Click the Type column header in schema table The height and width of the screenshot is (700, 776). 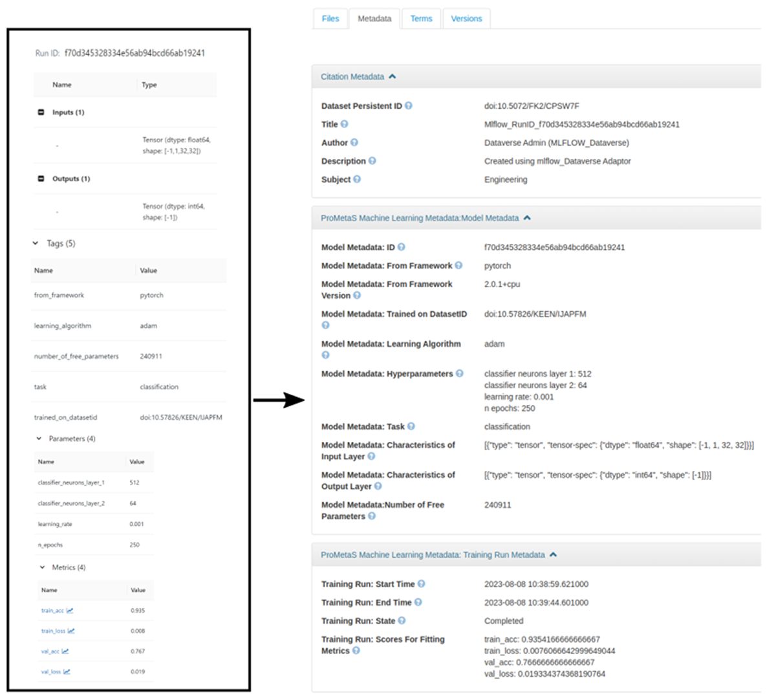(x=149, y=85)
